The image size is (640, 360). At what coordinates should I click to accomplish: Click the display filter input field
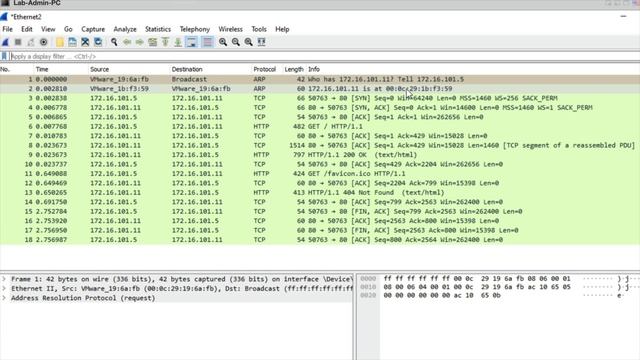(x=324, y=56)
